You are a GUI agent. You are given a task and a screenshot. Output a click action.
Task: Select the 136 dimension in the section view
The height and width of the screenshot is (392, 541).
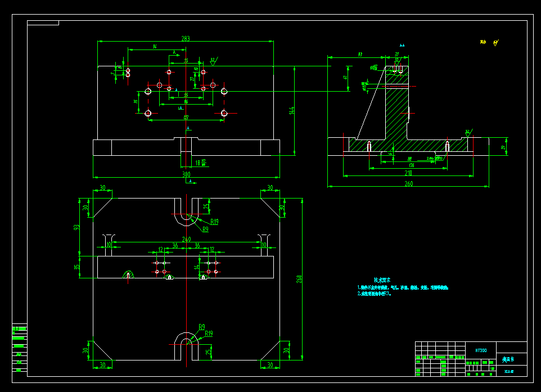click(x=411, y=165)
